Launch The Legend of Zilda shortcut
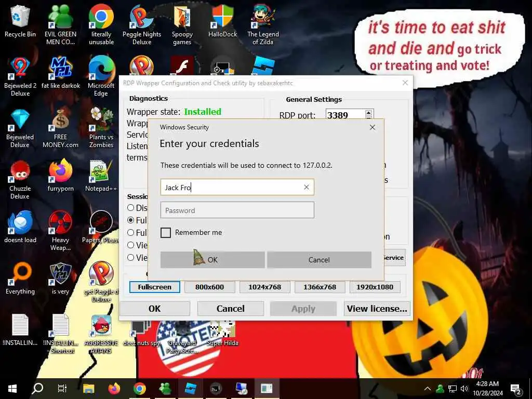532x399 pixels. 263,24
